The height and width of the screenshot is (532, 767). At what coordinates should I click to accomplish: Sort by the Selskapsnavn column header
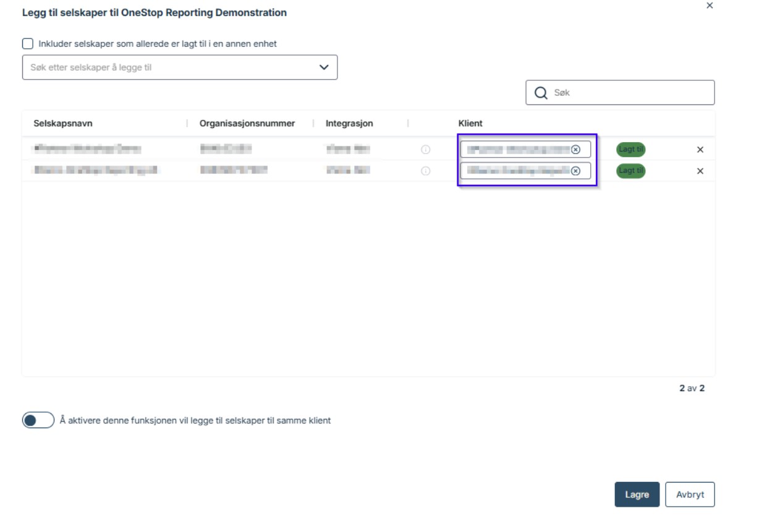63,124
